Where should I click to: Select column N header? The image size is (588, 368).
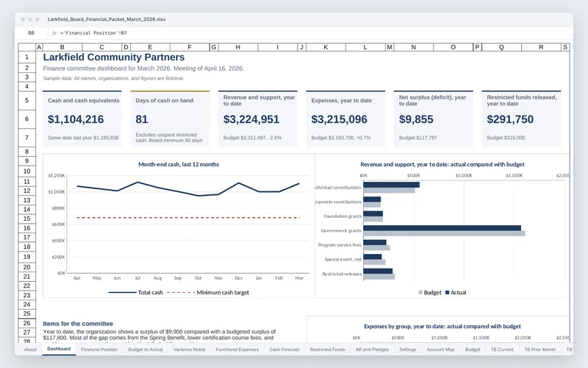pyautogui.click(x=414, y=47)
